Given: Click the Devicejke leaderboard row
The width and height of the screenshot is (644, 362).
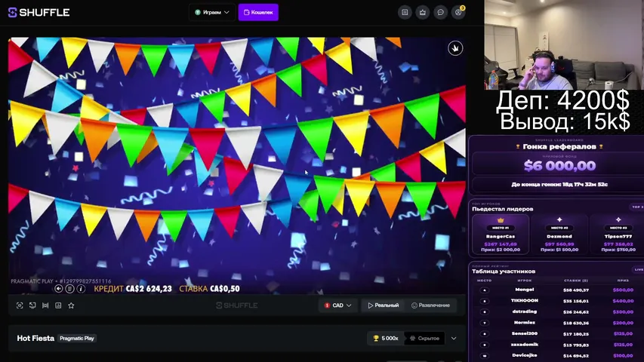Looking at the screenshot, I should click(x=559, y=355).
